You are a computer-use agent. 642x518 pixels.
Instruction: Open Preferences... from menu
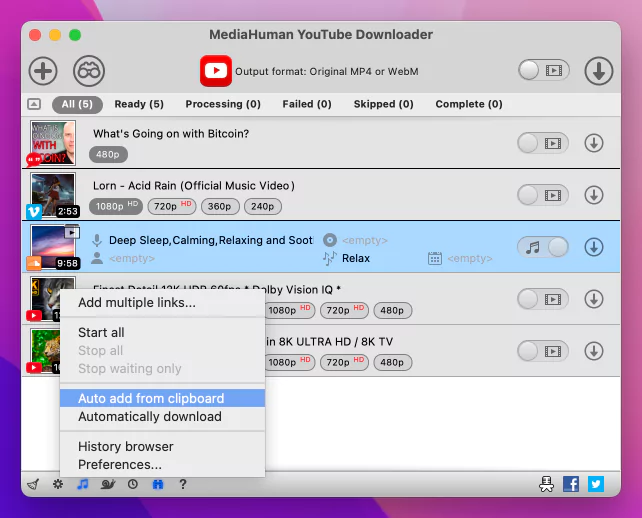[163, 464]
